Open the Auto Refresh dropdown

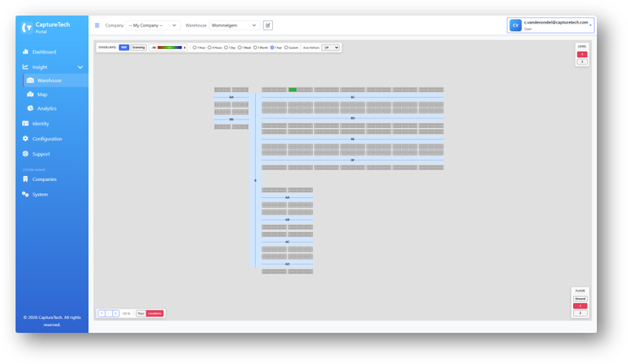(331, 47)
